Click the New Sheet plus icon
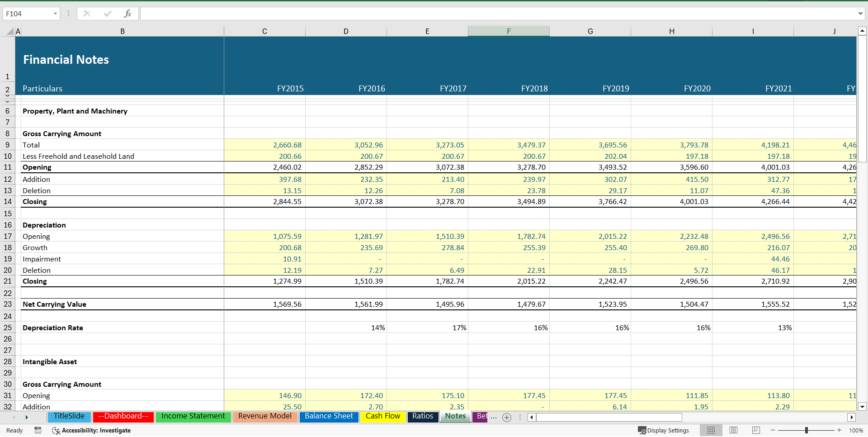Viewport: 868px width, 437px height. pos(507,418)
